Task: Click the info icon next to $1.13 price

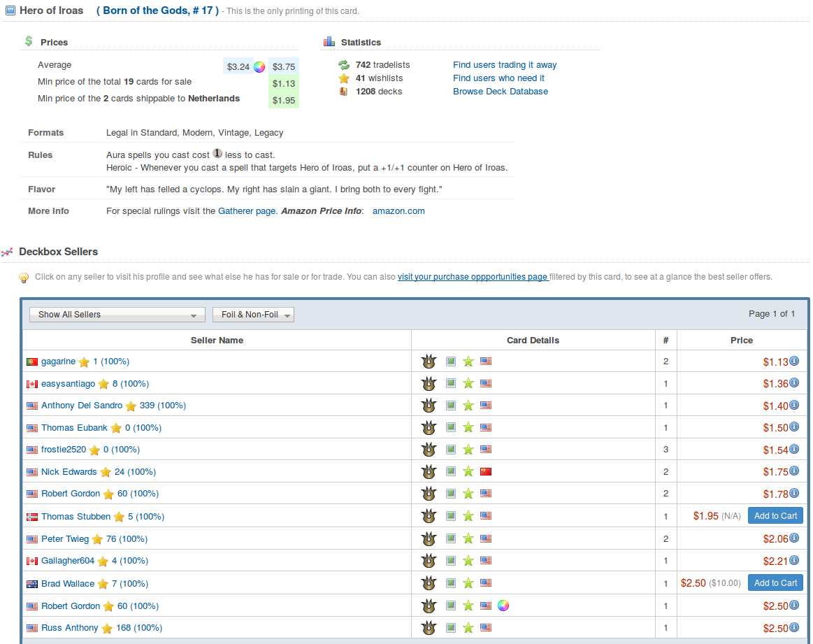Action: [x=794, y=362]
